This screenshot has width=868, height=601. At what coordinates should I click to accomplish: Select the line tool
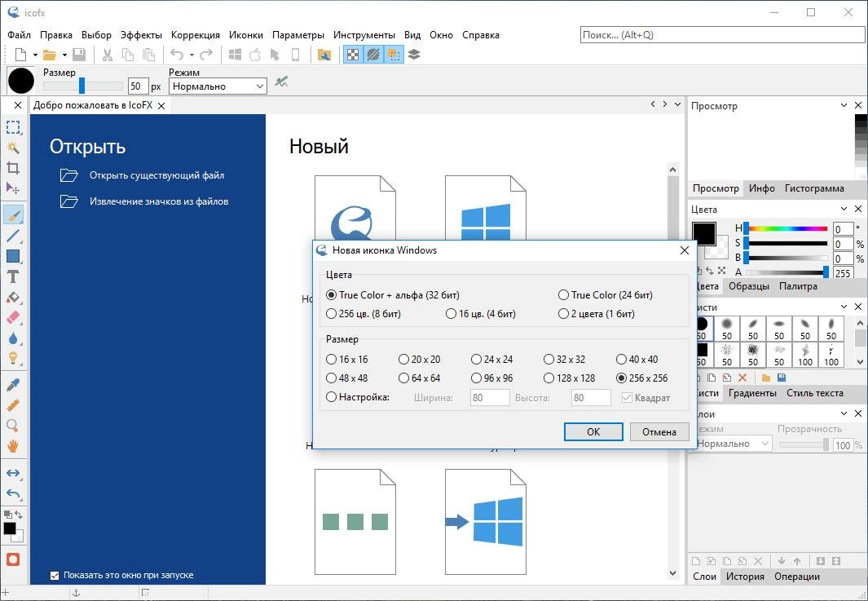(x=13, y=236)
